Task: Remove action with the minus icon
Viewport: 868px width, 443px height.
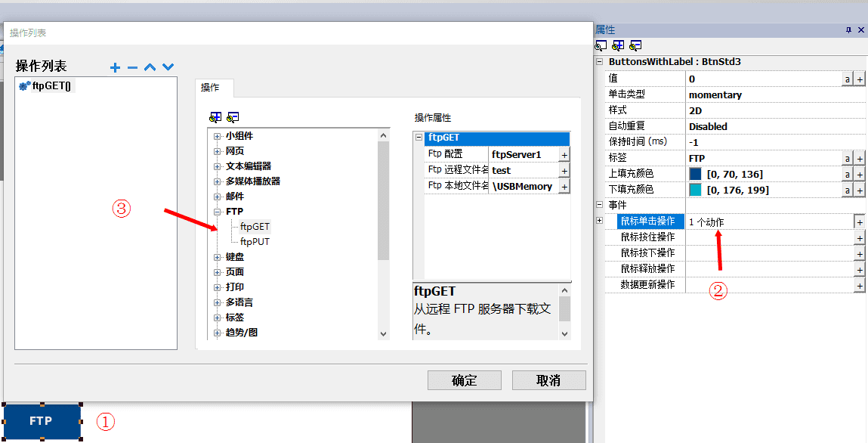Action: click(133, 67)
